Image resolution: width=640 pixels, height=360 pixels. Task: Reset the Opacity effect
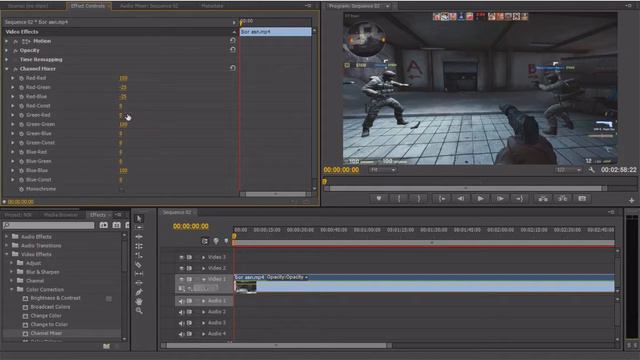233,50
